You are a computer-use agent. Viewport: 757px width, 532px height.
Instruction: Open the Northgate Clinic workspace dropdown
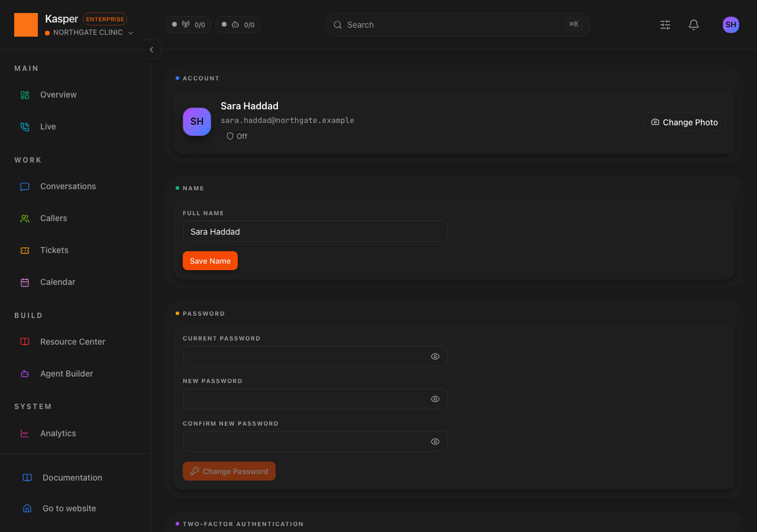click(x=89, y=33)
